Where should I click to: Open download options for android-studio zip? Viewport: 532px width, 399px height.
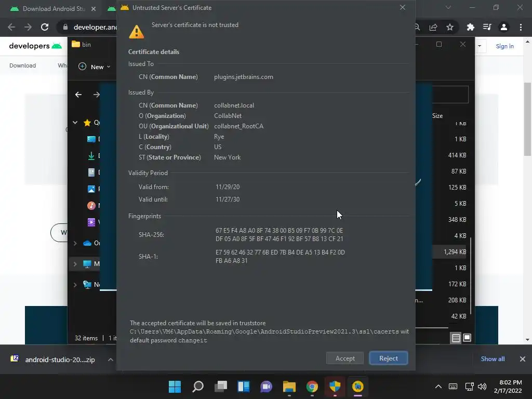(x=110, y=360)
